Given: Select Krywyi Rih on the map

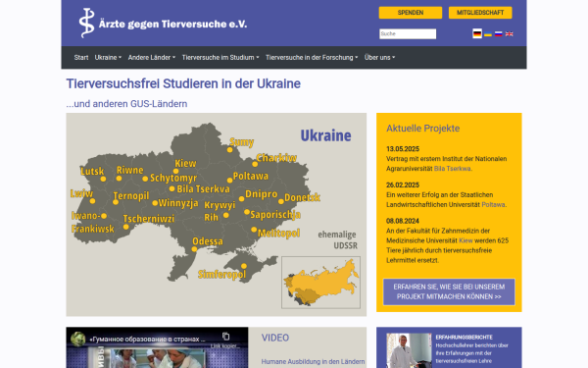Looking at the screenshot, I should click(x=220, y=211).
